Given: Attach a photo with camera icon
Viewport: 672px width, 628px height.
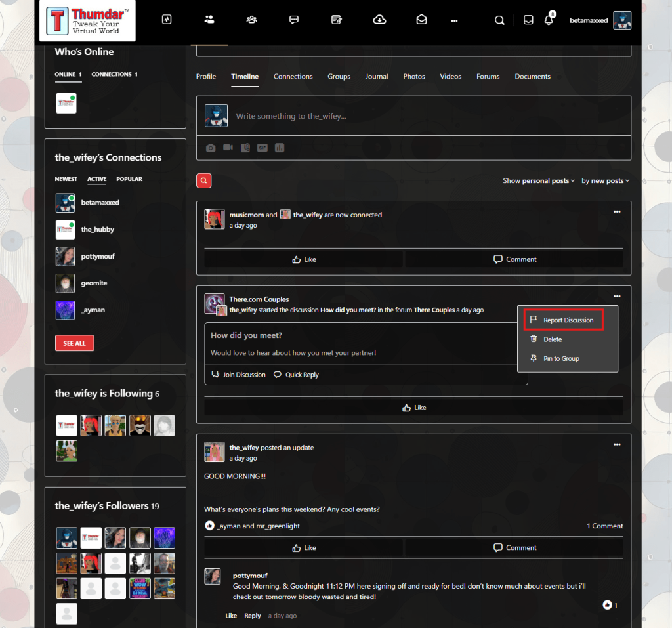Looking at the screenshot, I should click(x=211, y=148).
